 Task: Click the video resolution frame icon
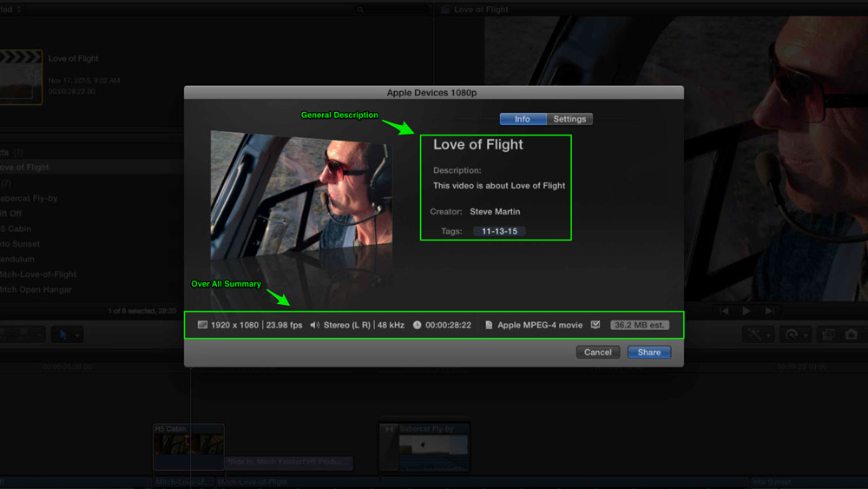(202, 325)
